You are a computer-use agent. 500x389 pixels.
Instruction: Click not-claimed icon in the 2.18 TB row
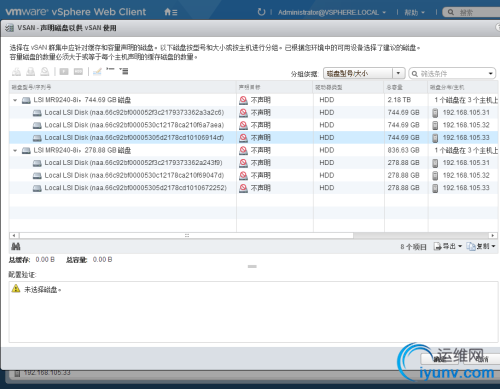point(244,100)
